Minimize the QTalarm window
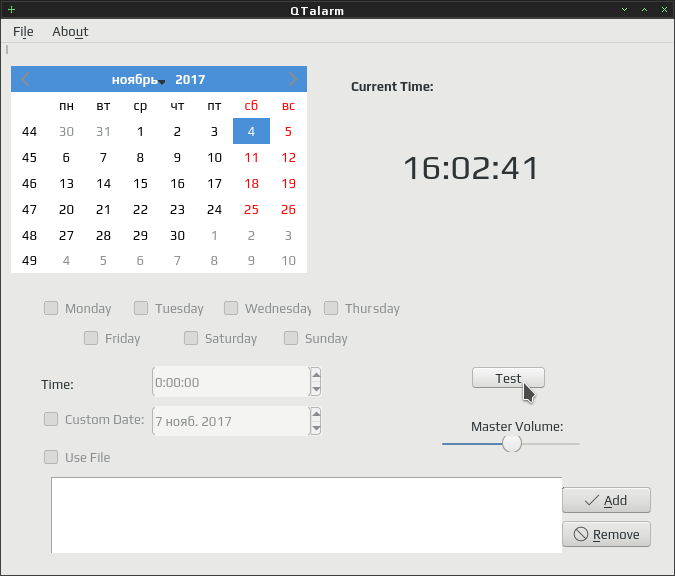Screen dimensions: 675x576 tap(624, 9)
